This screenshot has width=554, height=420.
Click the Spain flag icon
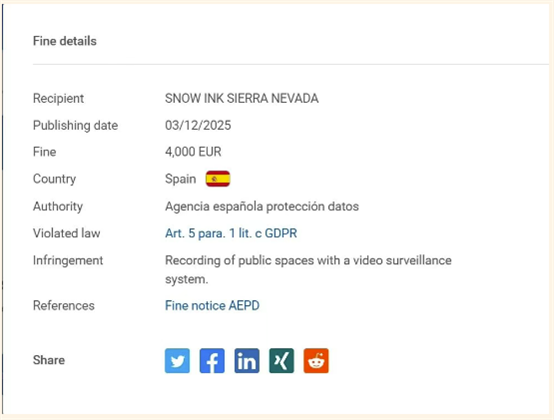coord(218,179)
